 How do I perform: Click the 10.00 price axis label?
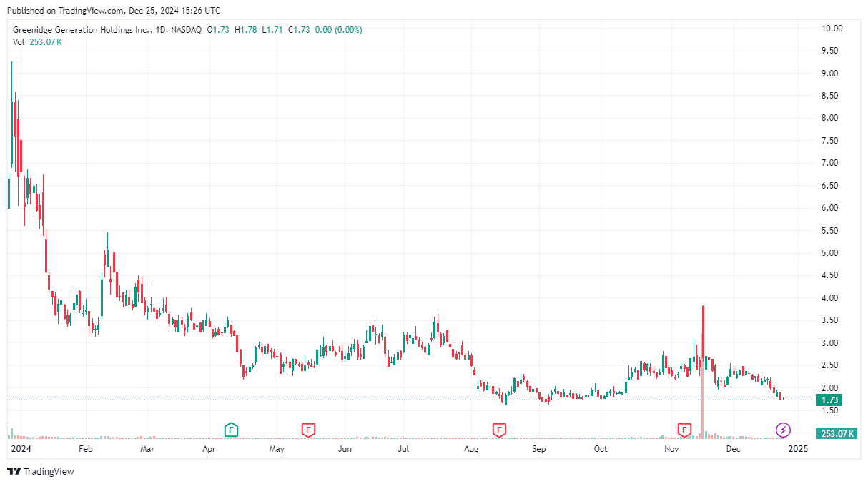coord(832,29)
